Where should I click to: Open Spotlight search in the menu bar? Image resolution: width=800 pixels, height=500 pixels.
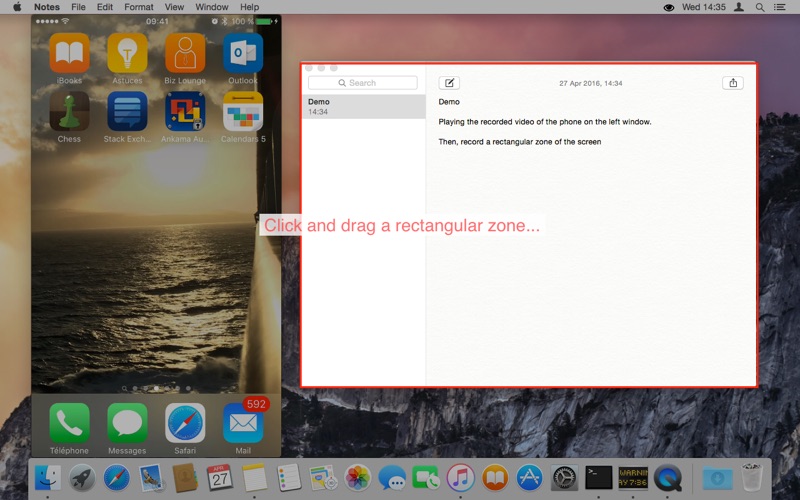(760, 7)
